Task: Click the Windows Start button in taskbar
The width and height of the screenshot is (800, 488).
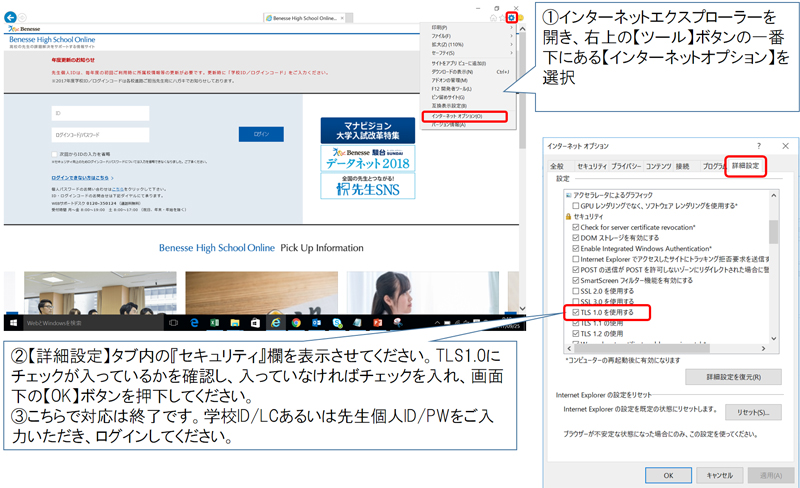Action: (14, 323)
